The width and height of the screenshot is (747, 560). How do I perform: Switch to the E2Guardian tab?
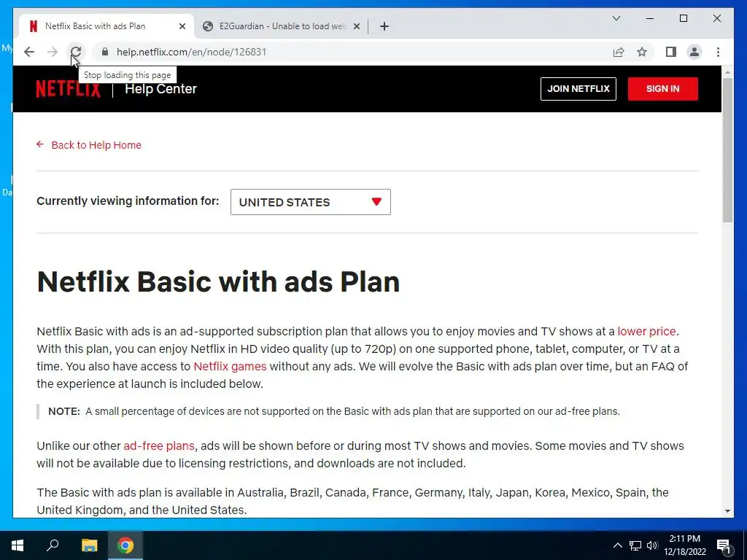281,26
